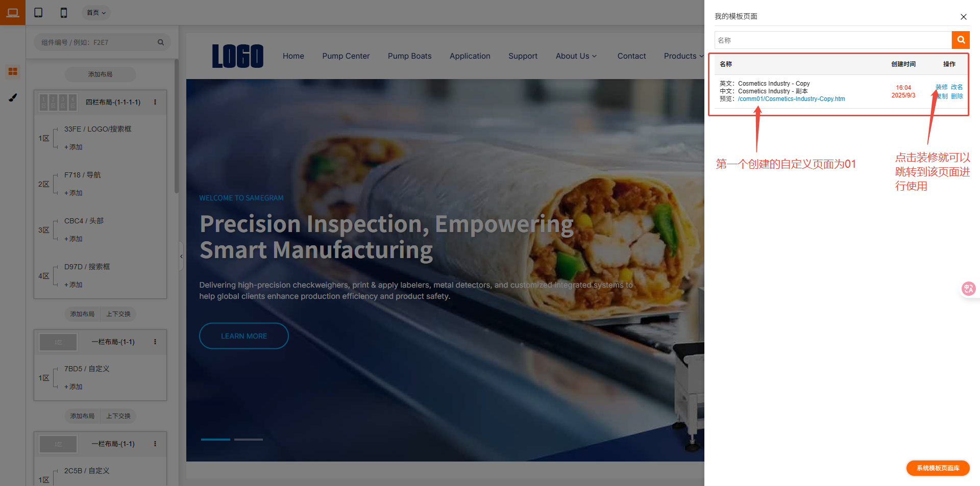Open the 系统模板页面库 button

coord(938,468)
